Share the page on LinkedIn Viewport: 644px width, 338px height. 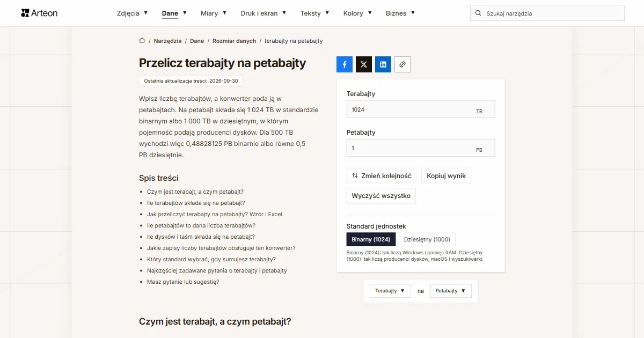click(x=383, y=64)
